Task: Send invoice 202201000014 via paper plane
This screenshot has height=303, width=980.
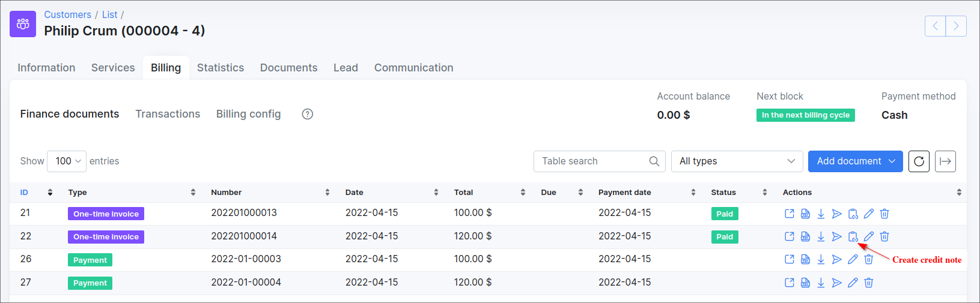Action: point(836,237)
